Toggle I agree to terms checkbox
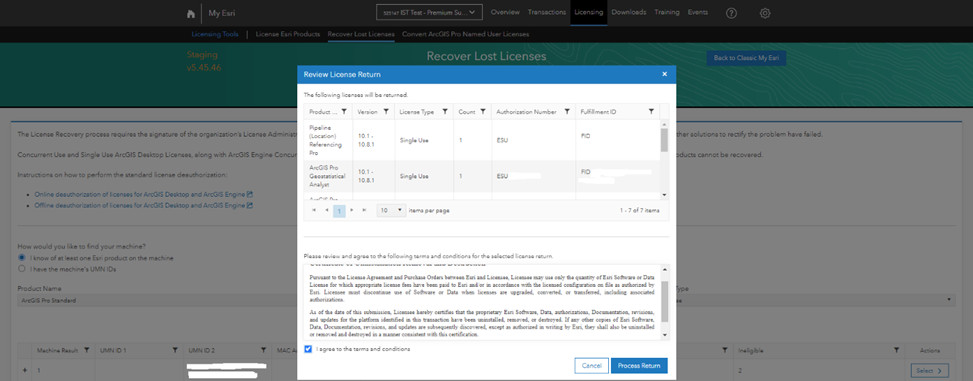The image size is (973, 381). (308, 349)
